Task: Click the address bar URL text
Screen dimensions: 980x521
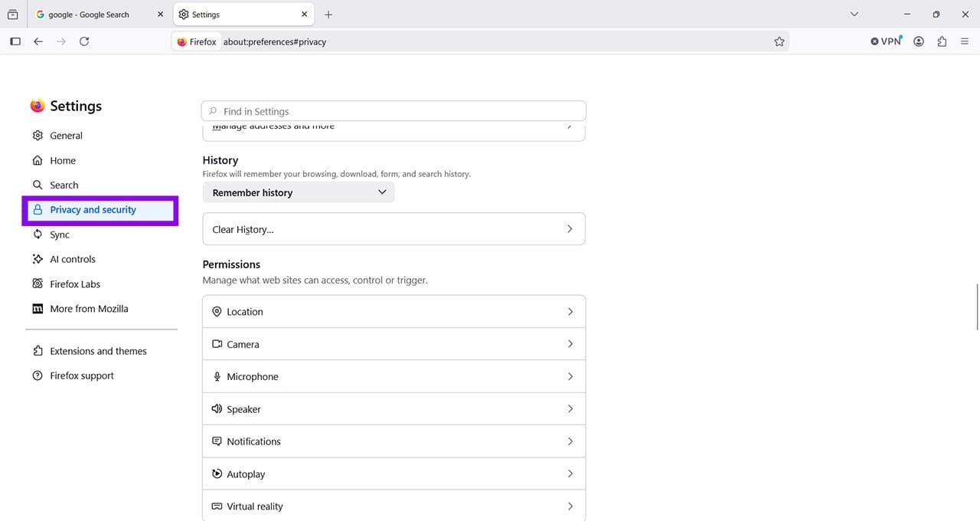Action: (275, 42)
